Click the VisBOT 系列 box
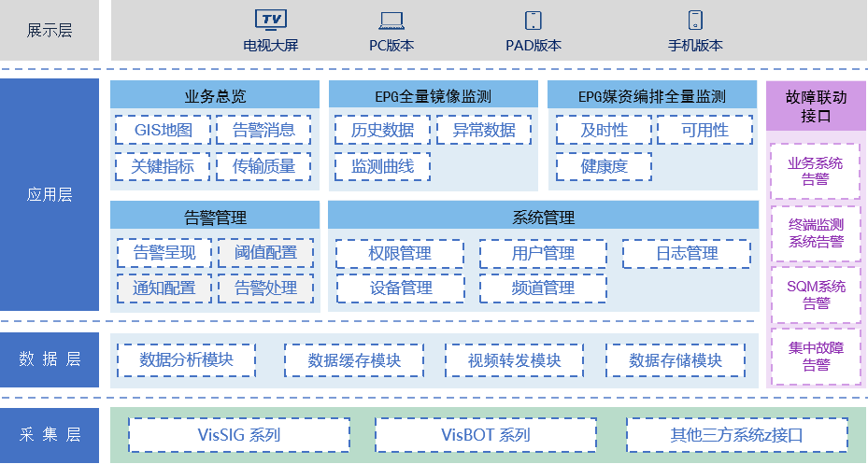 [485, 435]
